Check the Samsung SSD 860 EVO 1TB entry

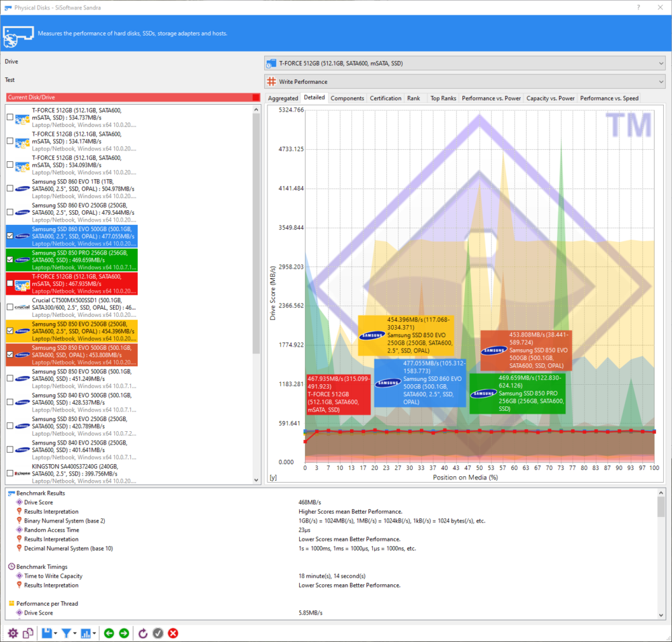[x=10, y=189]
